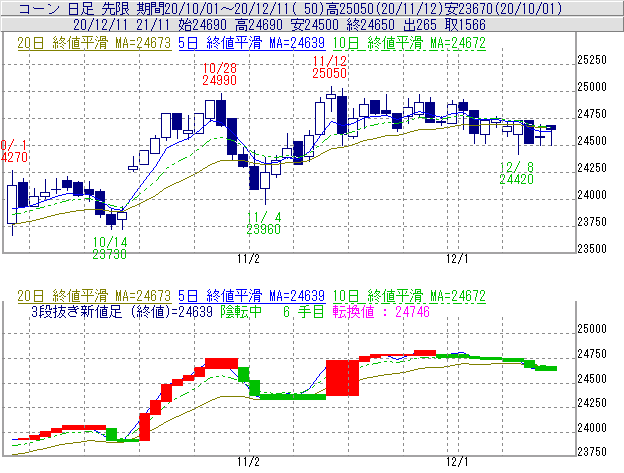624x473 pixels.
Task: Click the lower chart's 5日 終値平滑 MA=24639 legend
Action: [252, 296]
